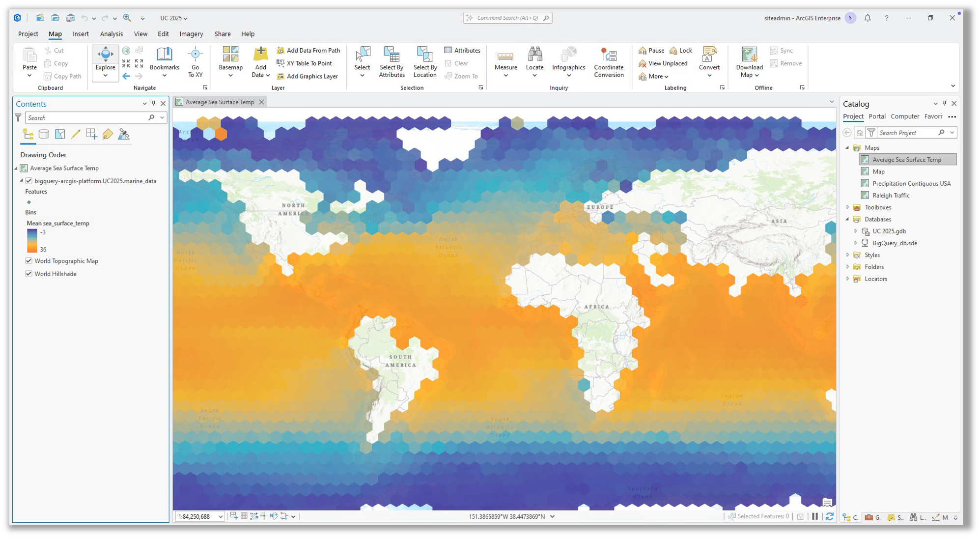Screen dimensions: 980x538
Task: Open the Portal tab in Catalog
Action: [877, 116]
